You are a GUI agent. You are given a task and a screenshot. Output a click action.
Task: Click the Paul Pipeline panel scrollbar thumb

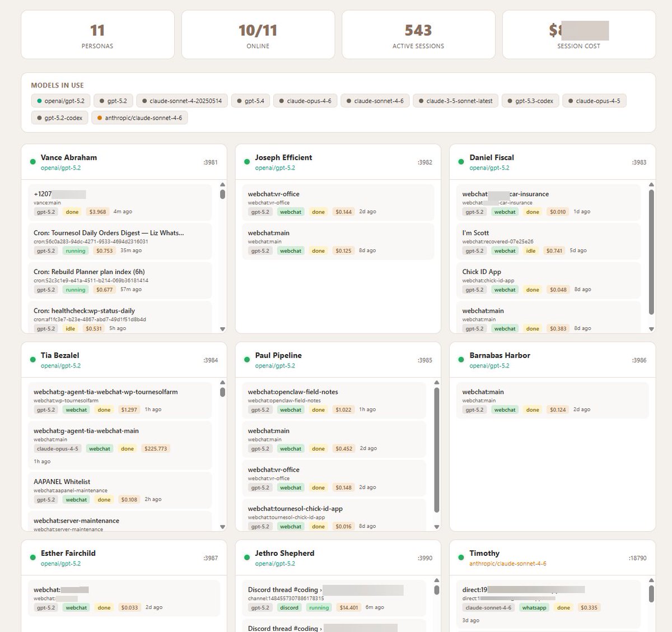coord(437,449)
